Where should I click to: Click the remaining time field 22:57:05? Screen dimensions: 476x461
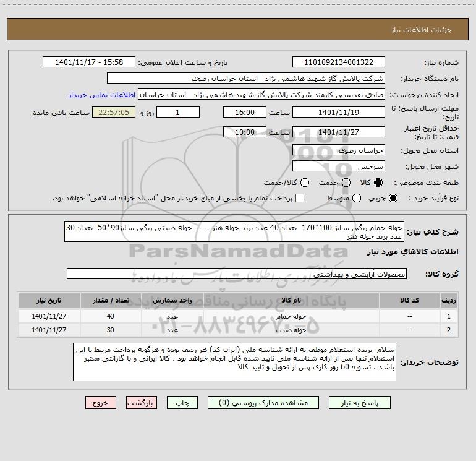(x=114, y=113)
